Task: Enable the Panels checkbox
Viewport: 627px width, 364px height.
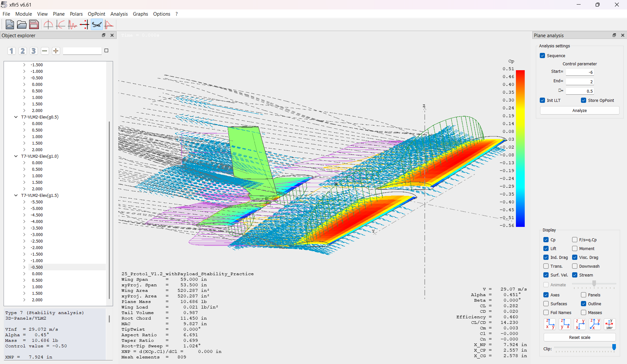Action: (x=584, y=295)
